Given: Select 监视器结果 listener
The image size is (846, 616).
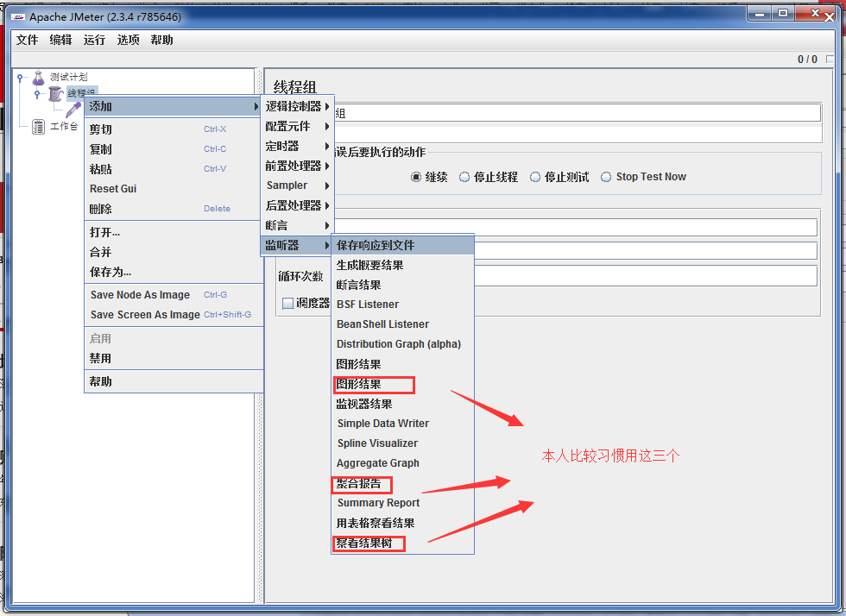Looking at the screenshot, I should (402, 404).
